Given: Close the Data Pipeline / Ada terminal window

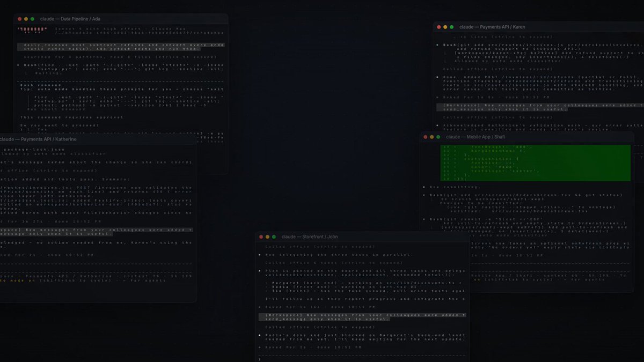Looking at the screenshot, I should click(20, 19).
